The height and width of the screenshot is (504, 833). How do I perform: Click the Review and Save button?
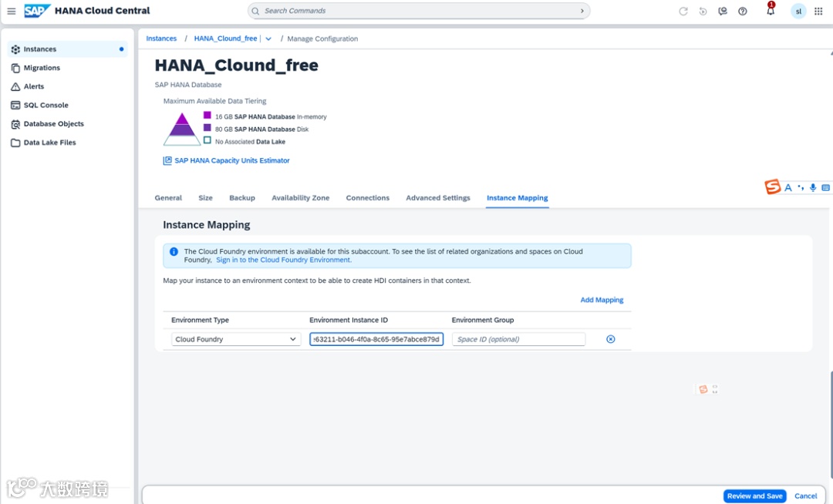coord(754,496)
